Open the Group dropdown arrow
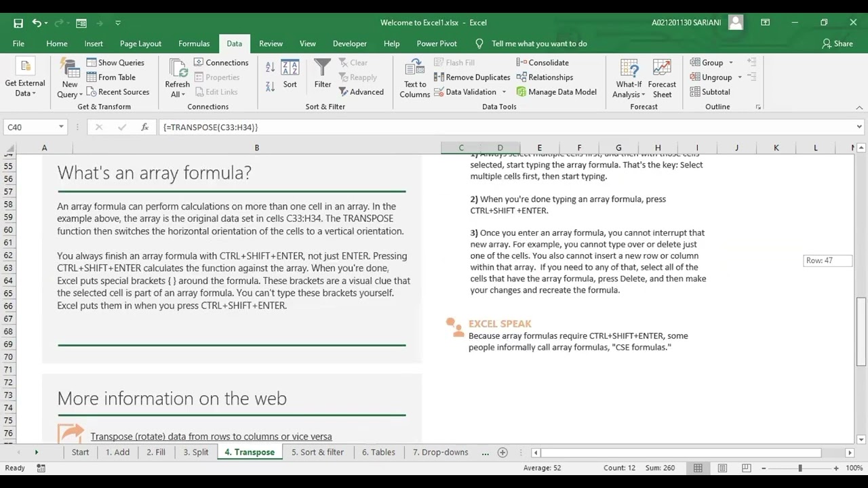868x488 pixels. click(731, 62)
